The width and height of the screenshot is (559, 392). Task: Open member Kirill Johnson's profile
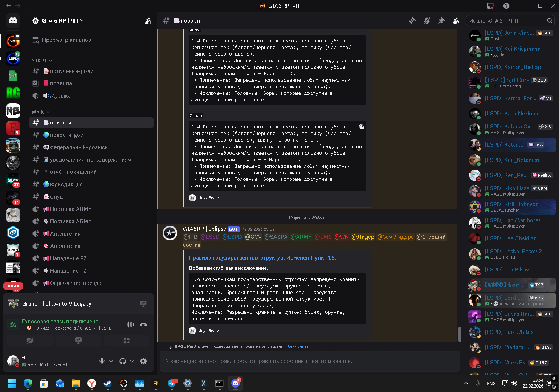pyautogui.click(x=512, y=207)
